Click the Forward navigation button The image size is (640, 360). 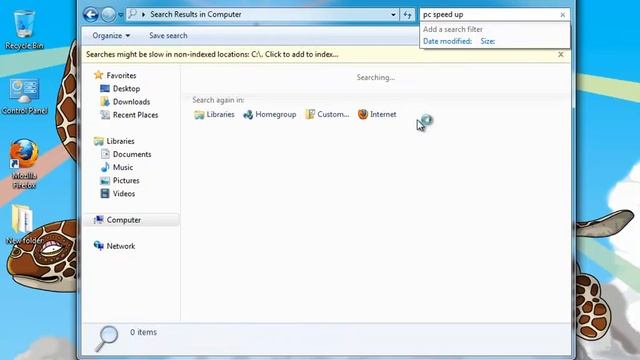[108, 15]
